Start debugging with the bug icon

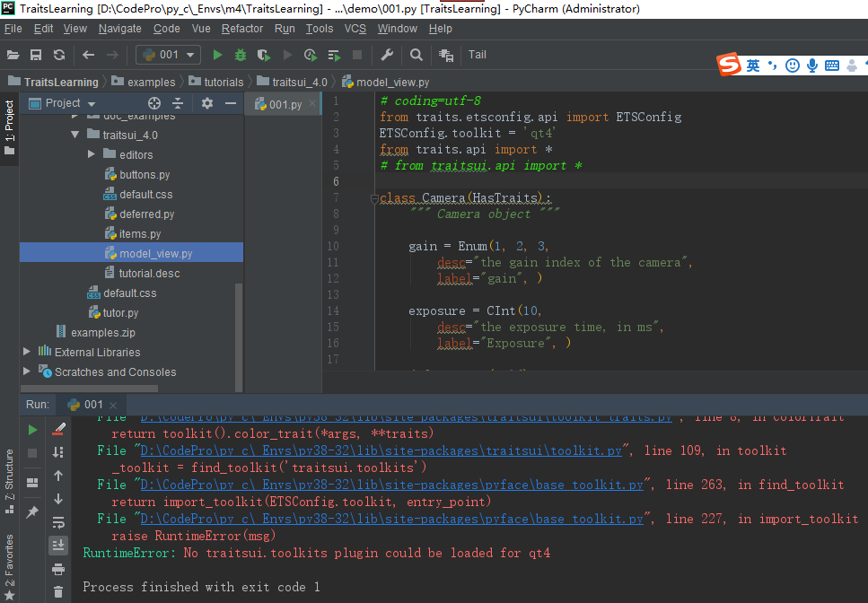pos(240,55)
